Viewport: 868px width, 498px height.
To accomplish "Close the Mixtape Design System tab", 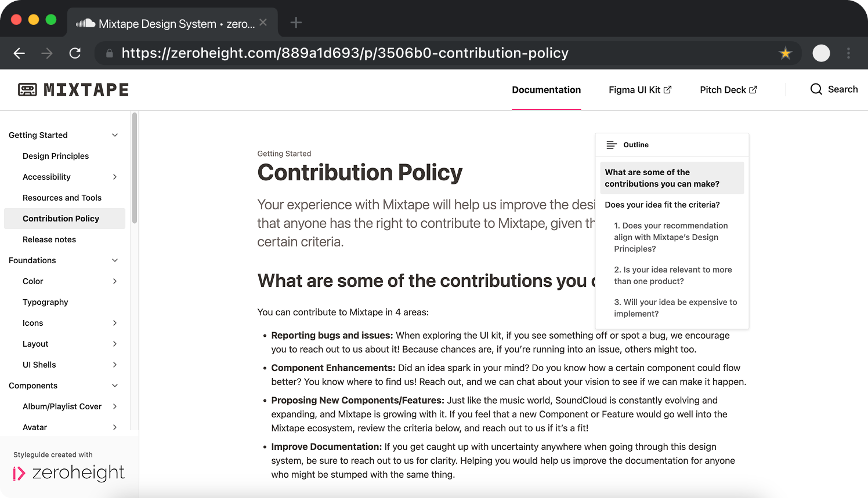I will [263, 23].
